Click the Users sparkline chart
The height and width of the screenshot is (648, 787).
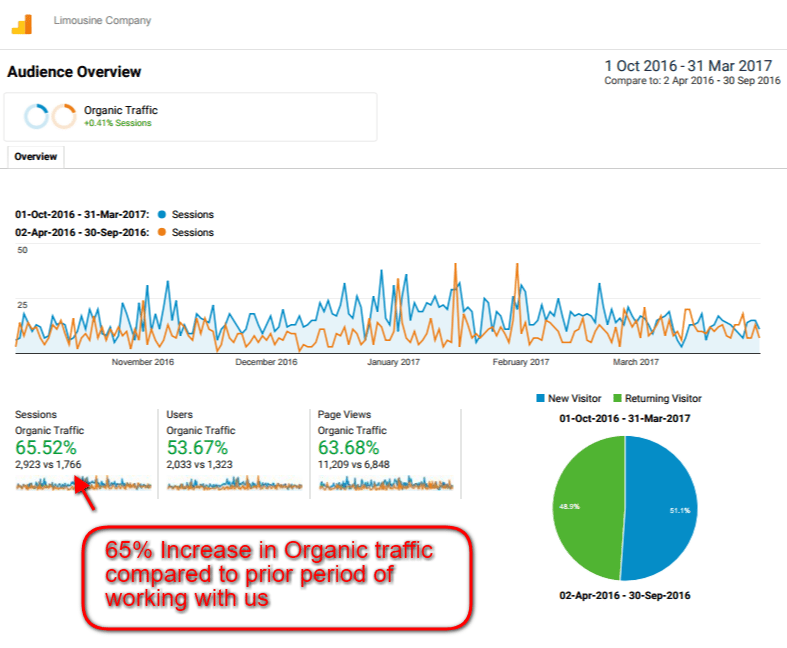tap(235, 484)
